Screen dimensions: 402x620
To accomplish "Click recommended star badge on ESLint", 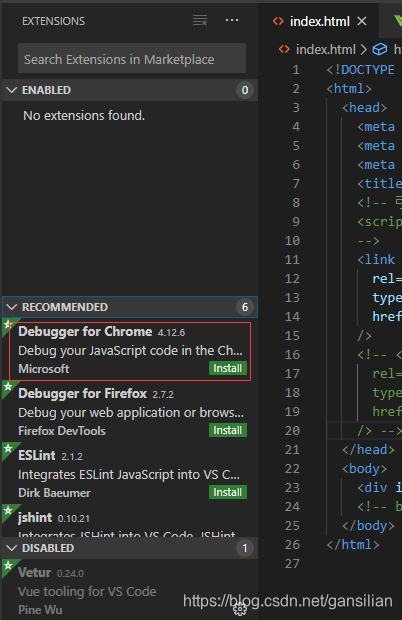I will click(8, 448).
